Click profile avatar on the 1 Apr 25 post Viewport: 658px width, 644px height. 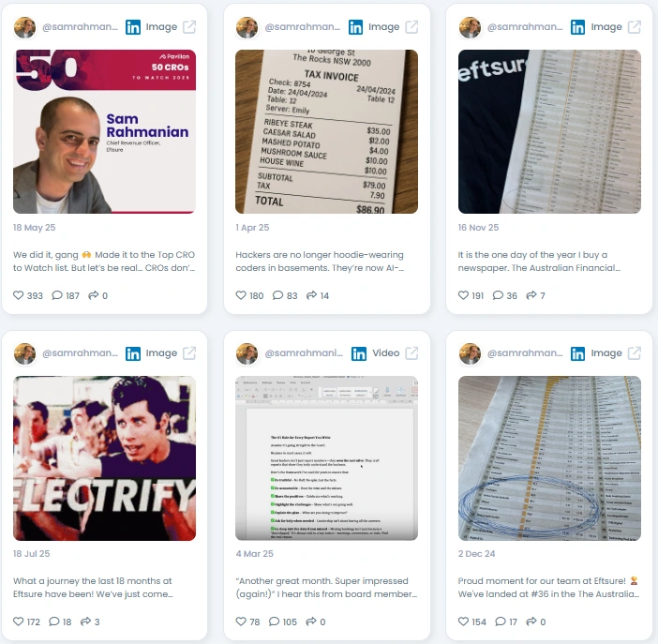point(247,27)
